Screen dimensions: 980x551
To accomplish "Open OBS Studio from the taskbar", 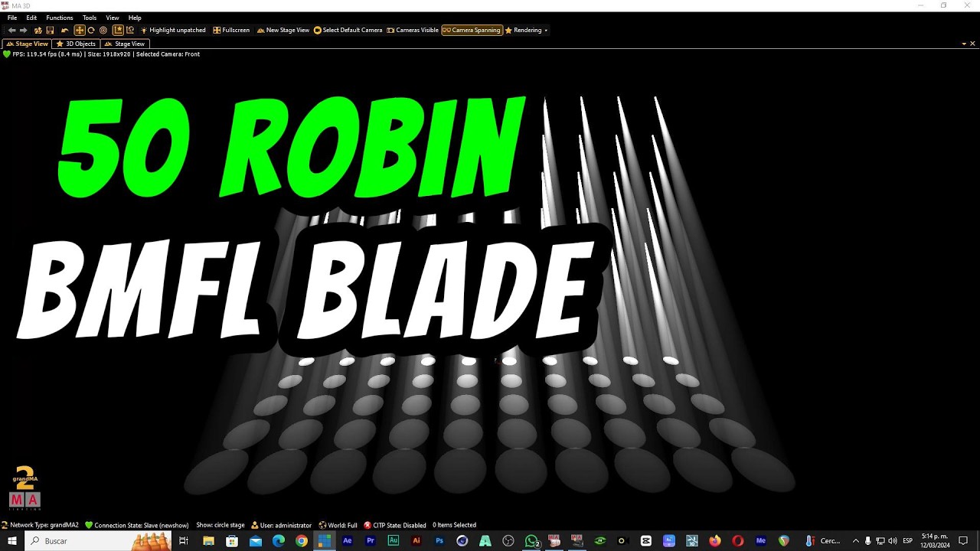I will [508, 541].
